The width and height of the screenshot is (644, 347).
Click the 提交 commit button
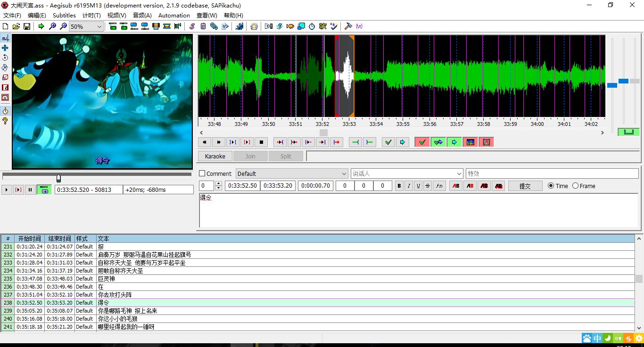pyautogui.click(x=525, y=186)
